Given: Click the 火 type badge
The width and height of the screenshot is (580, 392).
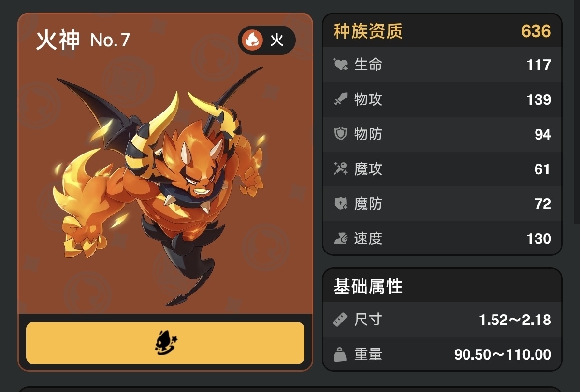Looking at the screenshot, I should [266, 40].
